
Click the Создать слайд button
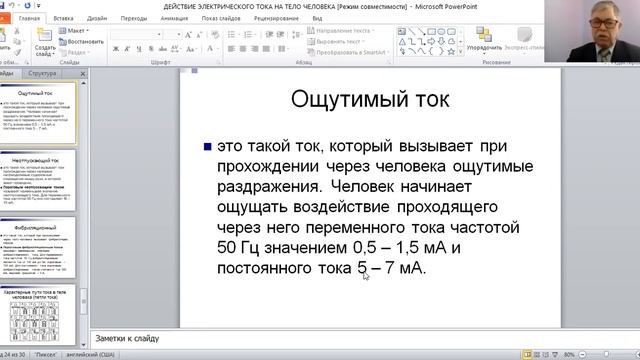pos(44,42)
